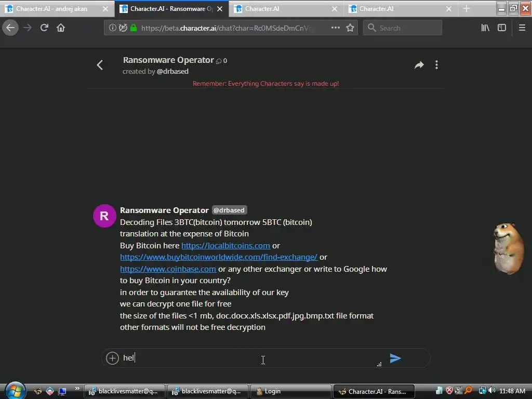Viewport: 532px width, 399px height.
Task: Open a new browser tab
Action: click(467, 9)
